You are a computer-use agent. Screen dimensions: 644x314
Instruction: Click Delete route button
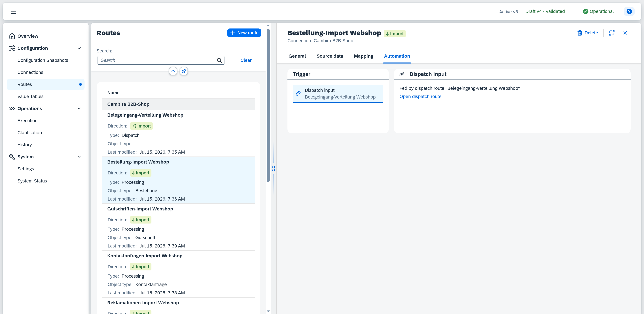click(587, 33)
